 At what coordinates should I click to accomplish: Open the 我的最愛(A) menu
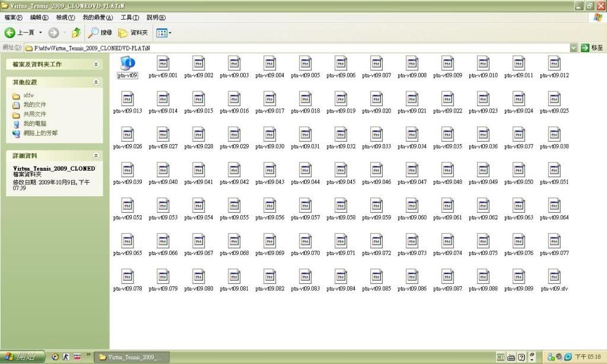(x=97, y=17)
